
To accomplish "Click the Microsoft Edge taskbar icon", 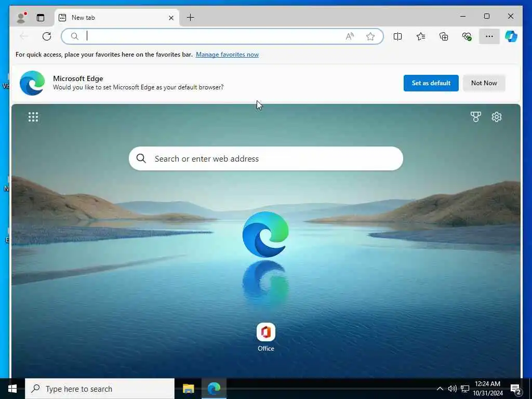I will click(x=214, y=389).
